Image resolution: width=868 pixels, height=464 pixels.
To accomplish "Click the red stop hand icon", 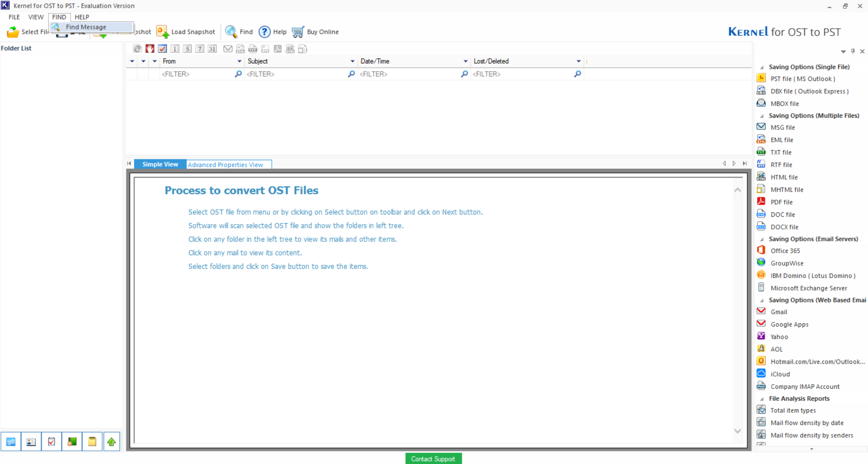I will (150, 49).
